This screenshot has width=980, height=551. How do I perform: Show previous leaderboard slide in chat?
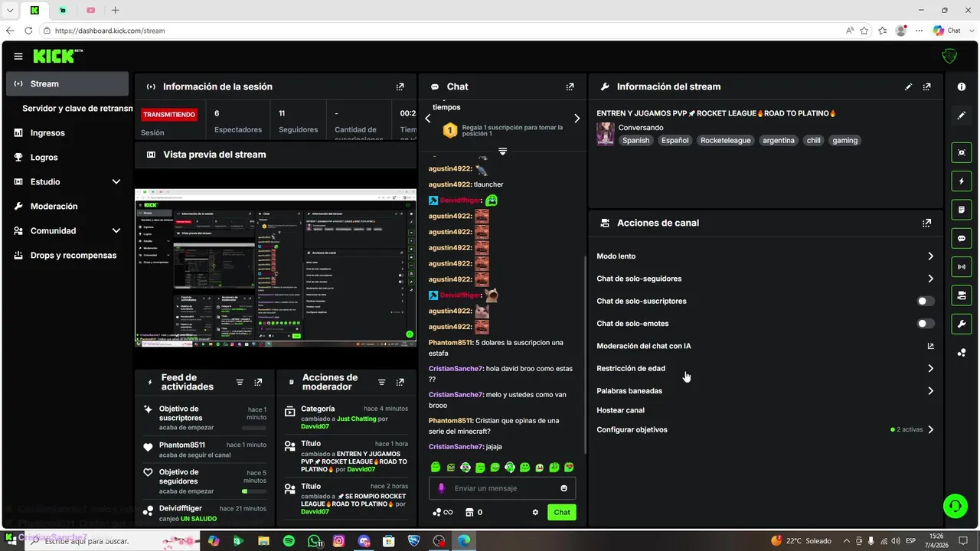(428, 119)
